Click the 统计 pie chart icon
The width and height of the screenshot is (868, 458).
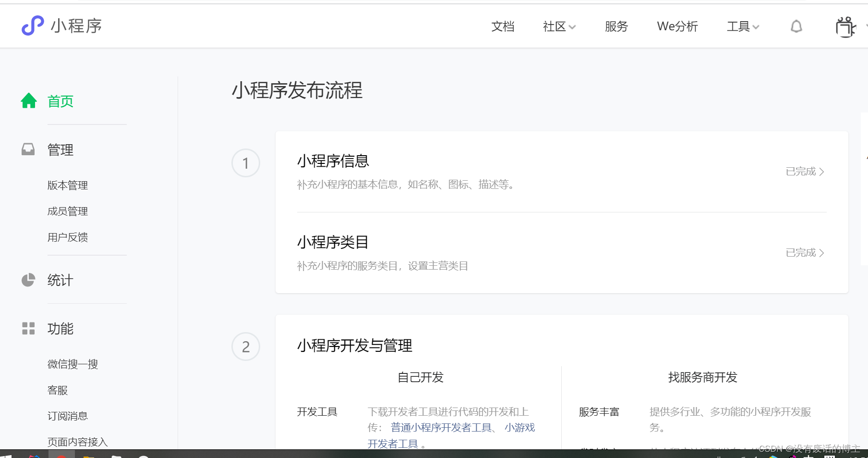point(28,280)
